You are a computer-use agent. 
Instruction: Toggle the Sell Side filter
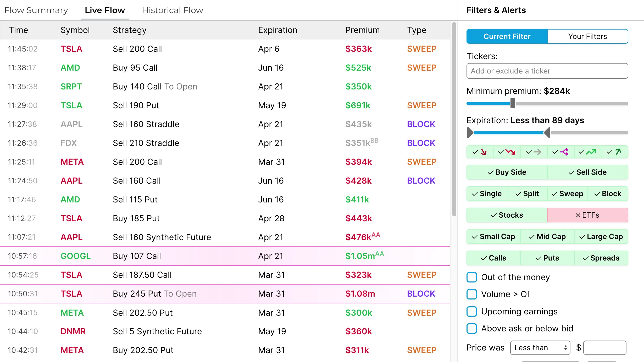[587, 172]
